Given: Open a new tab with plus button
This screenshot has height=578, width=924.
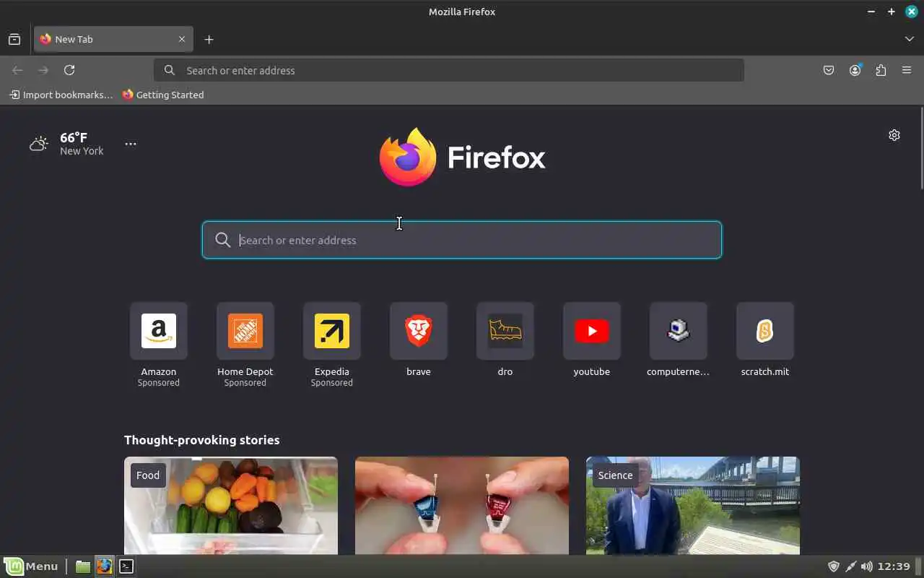Looking at the screenshot, I should pyautogui.click(x=209, y=39).
